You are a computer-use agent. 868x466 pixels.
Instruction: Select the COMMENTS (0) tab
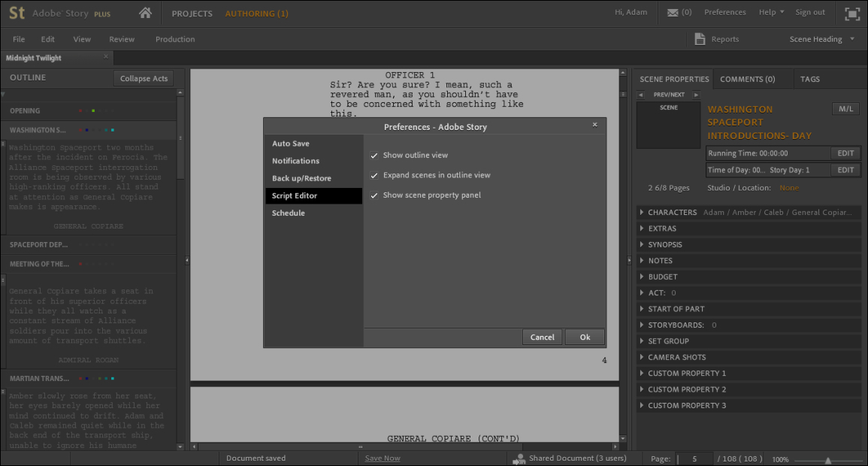[747, 79]
